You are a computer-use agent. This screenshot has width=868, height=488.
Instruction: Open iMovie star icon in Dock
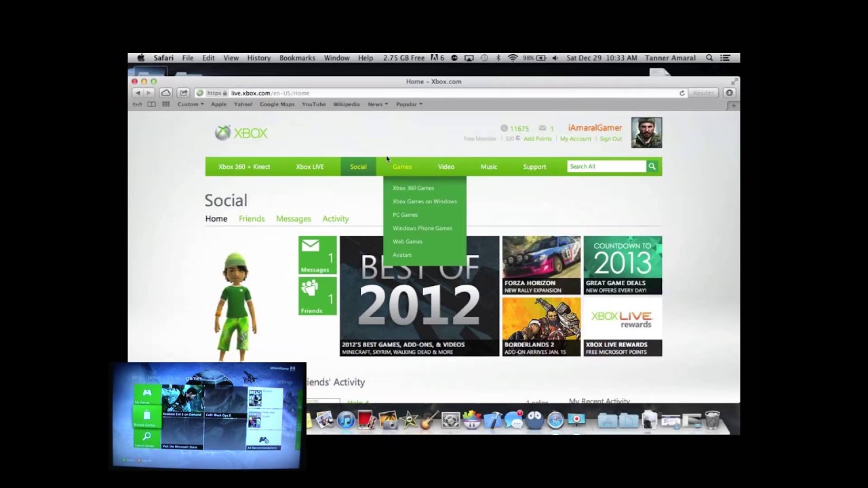pos(409,420)
